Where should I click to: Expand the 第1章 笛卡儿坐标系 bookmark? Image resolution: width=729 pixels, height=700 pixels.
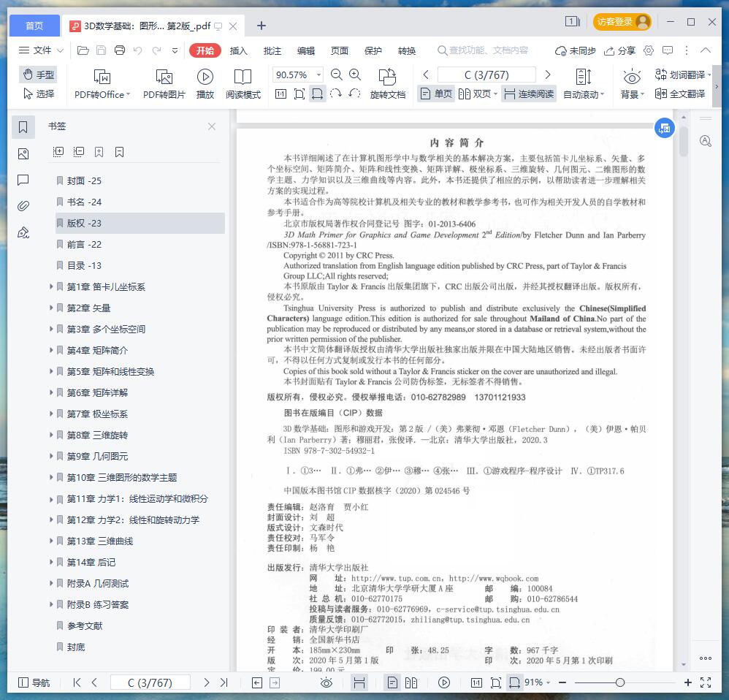point(51,286)
